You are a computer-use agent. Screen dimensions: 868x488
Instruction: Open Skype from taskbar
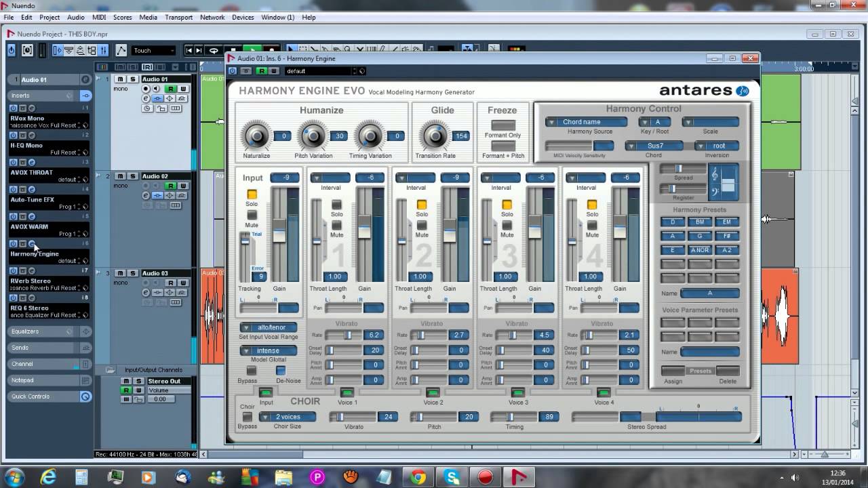click(452, 477)
